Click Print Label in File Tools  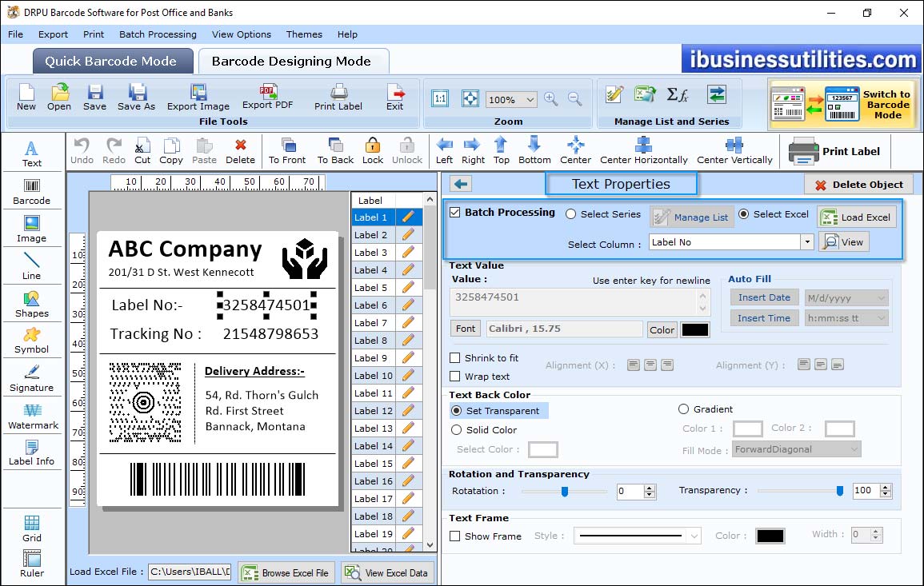point(338,98)
